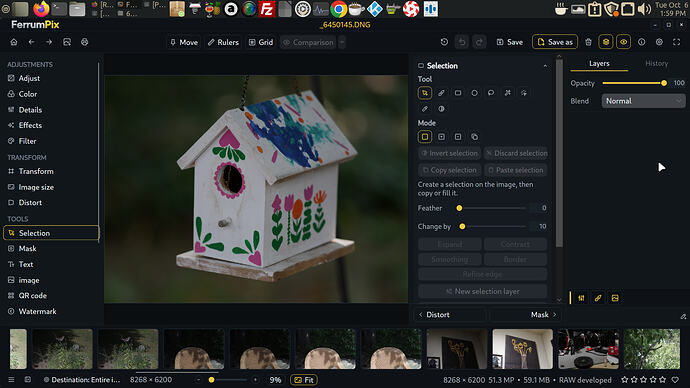
Task: Reset edits with the revert history icon
Action: click(x=444, y=42)
